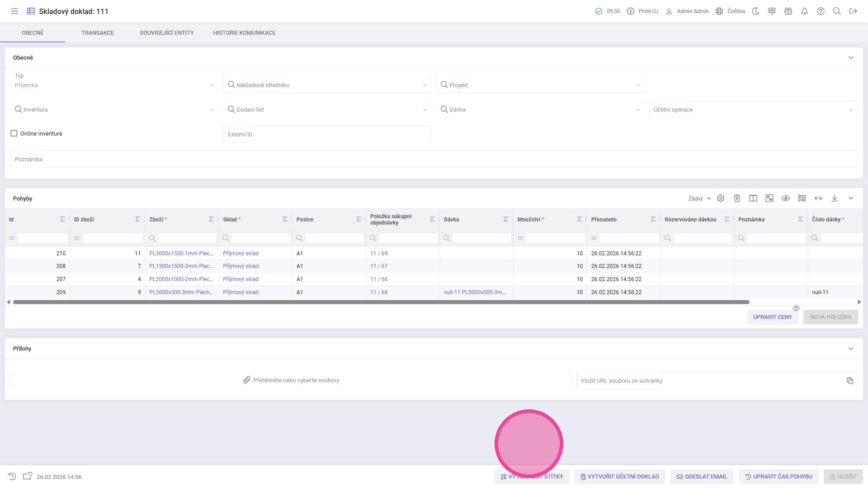Click the Pohyby horizontal scrollbar
The image size is (868, 488).
[x=381, y=302]
